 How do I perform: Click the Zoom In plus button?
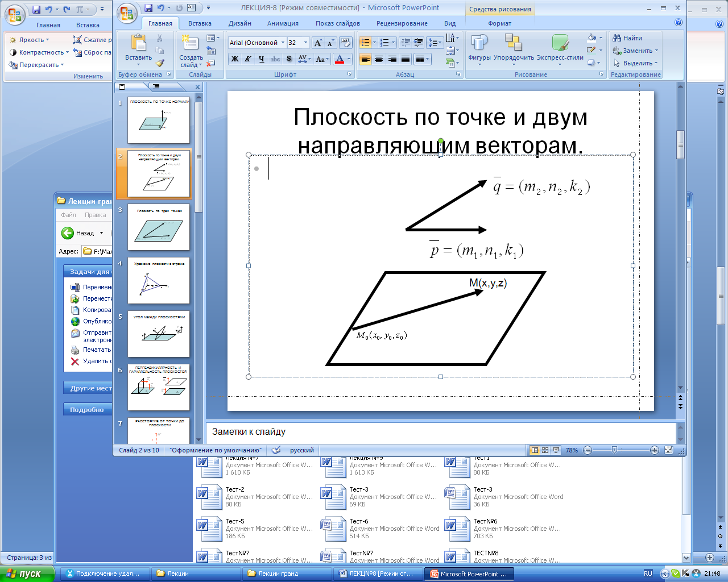[x=655, y=450]
